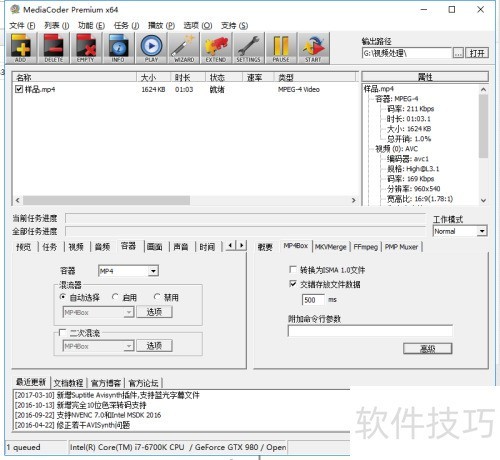Click the properties scroll down arrow
The image size is (500, 460).
(x=483, y=200)
